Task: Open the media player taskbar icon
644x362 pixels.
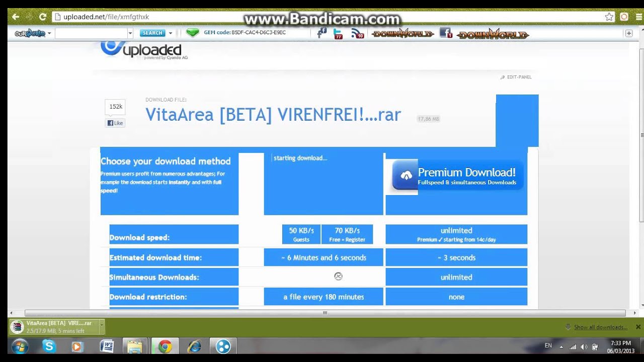Action: 77,346
